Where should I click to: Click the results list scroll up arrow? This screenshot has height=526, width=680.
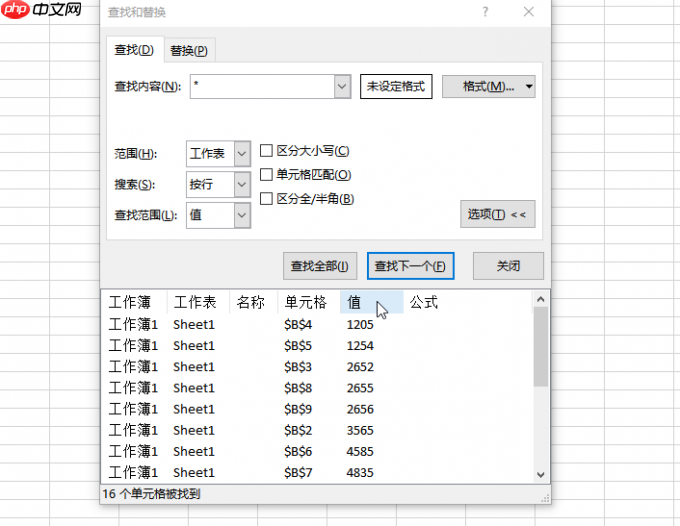pos(540,299)
